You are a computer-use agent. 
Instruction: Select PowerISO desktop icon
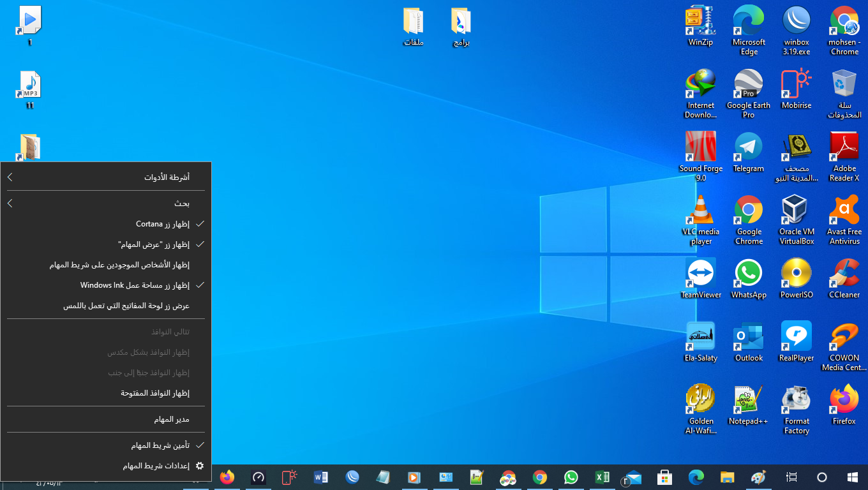click(x=797, y=279)
